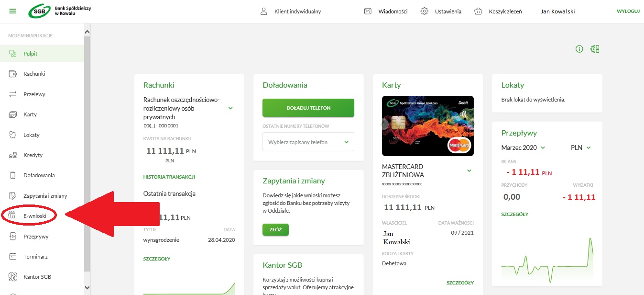Click the Wiadomości envelope icon
Image resolution: width=644 pixels, height=295 pixels.
368,11
